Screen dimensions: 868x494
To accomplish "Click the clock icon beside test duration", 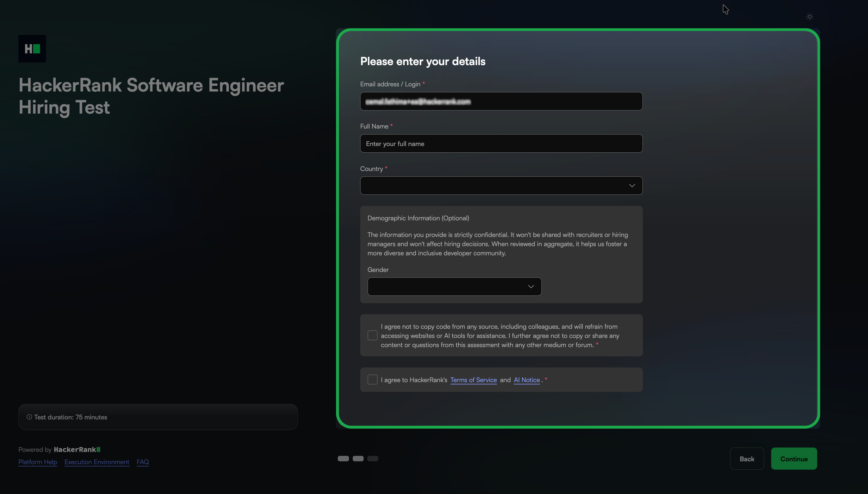I will click(30, 417).
